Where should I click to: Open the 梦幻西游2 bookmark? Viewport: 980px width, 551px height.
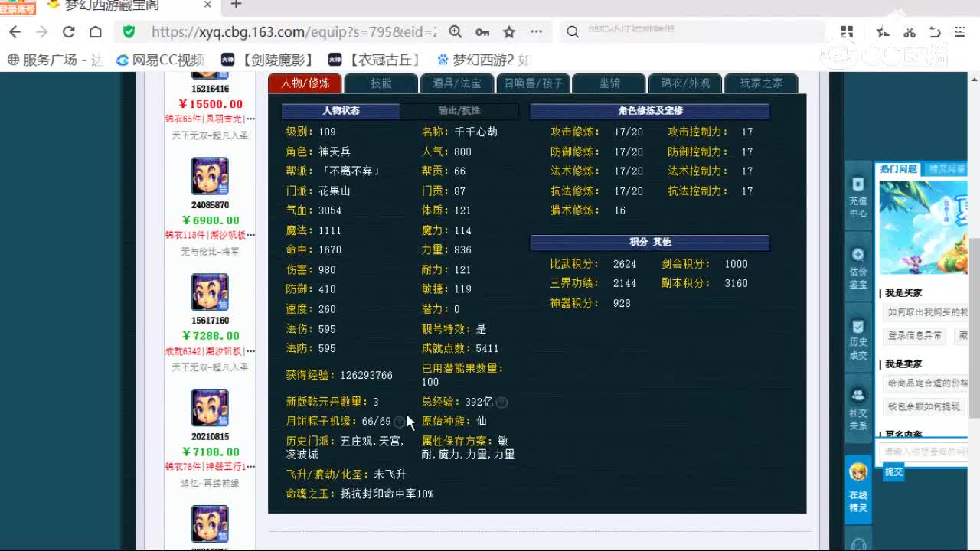coord(483,60)
